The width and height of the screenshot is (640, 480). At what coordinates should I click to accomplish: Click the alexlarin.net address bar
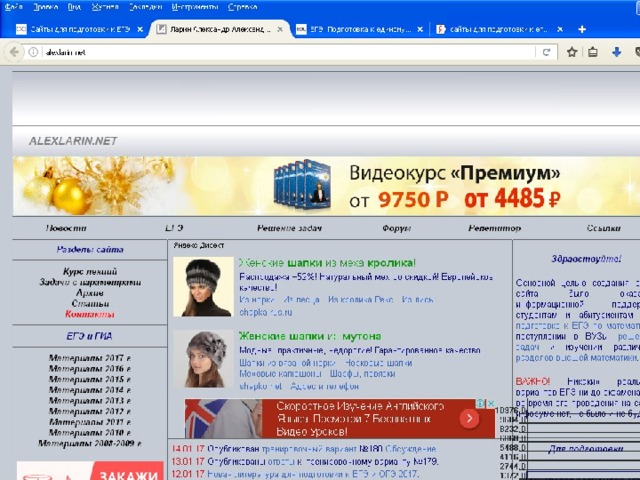(x=280, y=52)
